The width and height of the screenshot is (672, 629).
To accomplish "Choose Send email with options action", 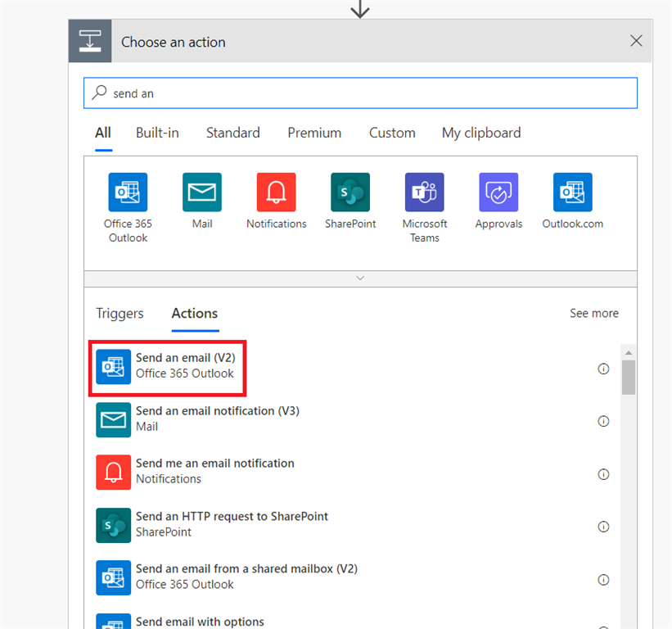I will tap(200, 622).
